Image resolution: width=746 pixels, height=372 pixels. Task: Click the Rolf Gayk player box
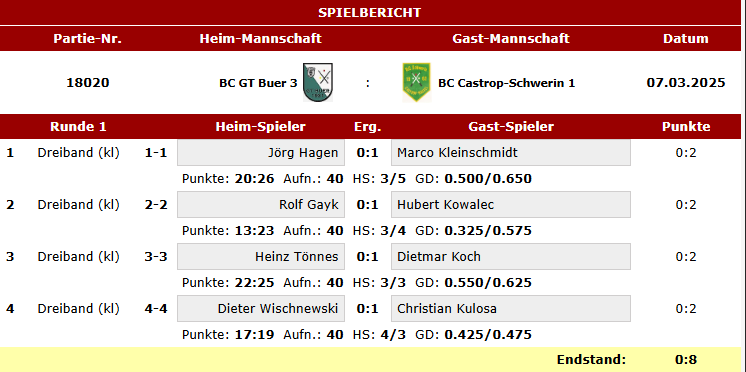point(261,205)
